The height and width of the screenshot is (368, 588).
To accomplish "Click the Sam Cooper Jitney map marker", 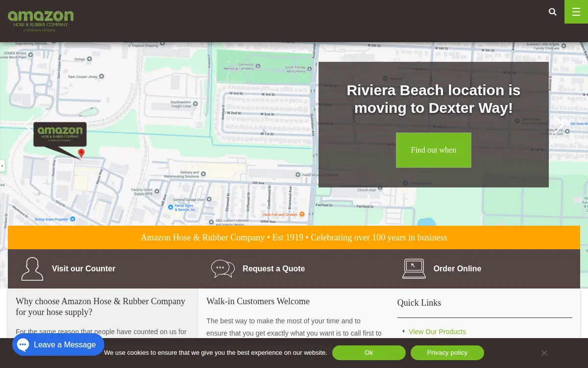I will pos(101,77).
